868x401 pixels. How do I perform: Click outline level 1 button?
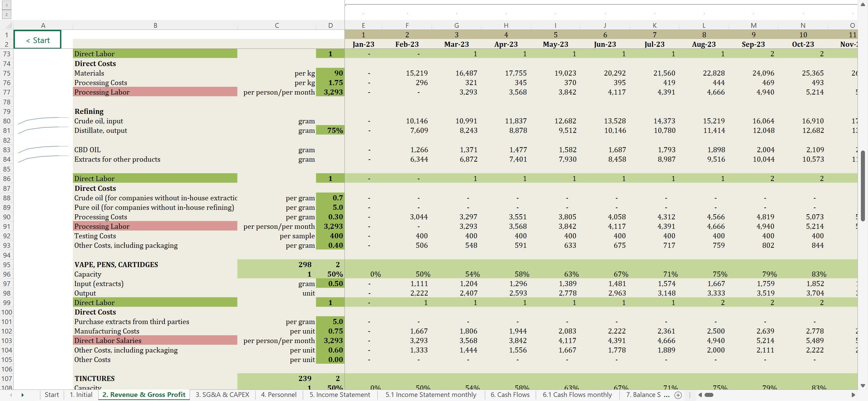point(6,5)
